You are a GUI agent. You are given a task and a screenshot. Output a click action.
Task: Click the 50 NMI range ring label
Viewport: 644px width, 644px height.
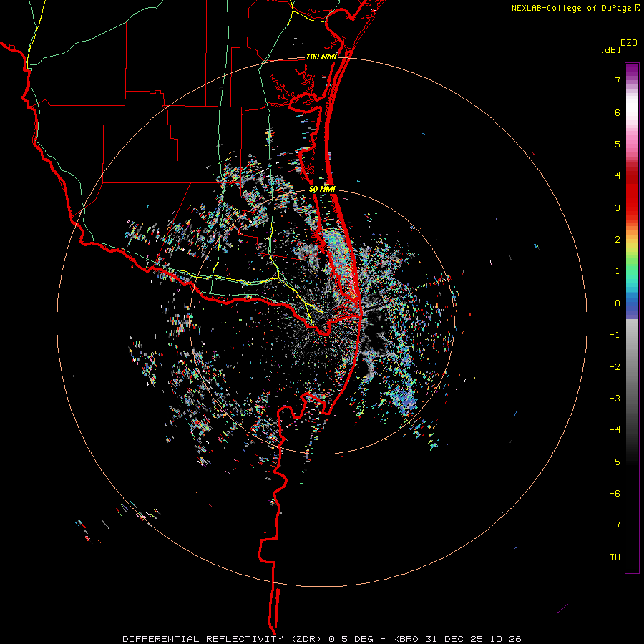tap(323, 189)
